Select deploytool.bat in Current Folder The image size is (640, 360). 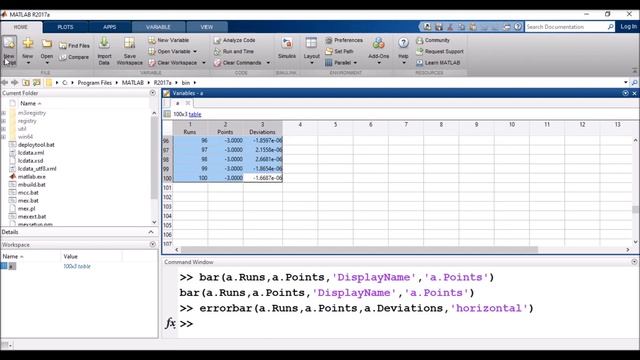click(x=36, y=144)
